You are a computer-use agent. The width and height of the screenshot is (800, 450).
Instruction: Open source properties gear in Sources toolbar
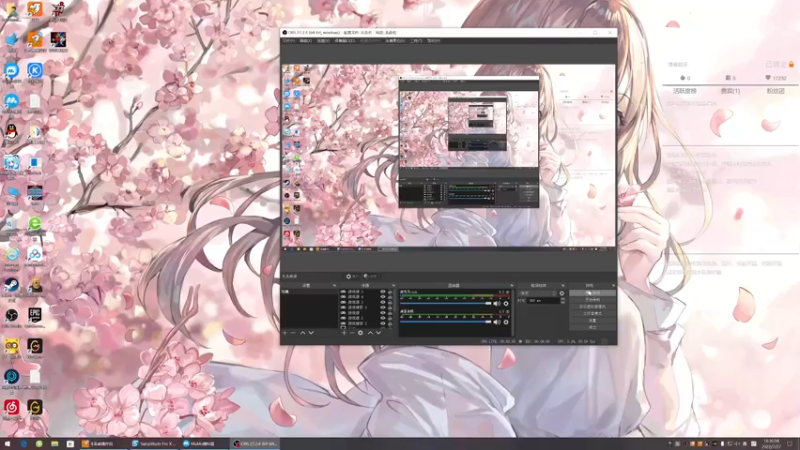(x=360, y=333)
